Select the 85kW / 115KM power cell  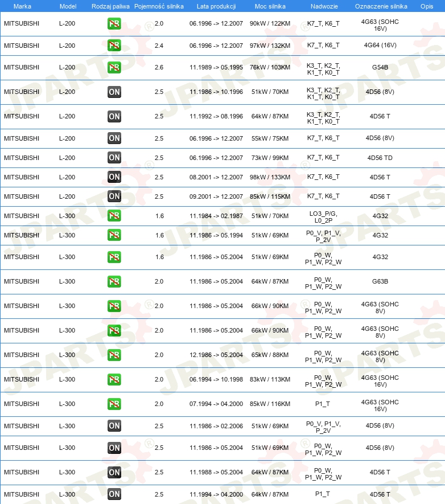point(270,196)
